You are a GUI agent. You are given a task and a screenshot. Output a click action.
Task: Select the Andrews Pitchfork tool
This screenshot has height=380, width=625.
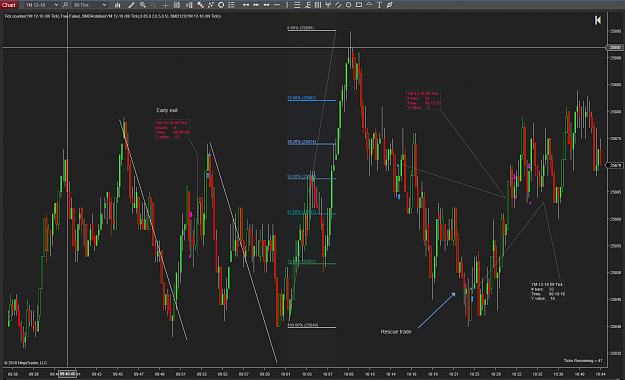(328, 5)
